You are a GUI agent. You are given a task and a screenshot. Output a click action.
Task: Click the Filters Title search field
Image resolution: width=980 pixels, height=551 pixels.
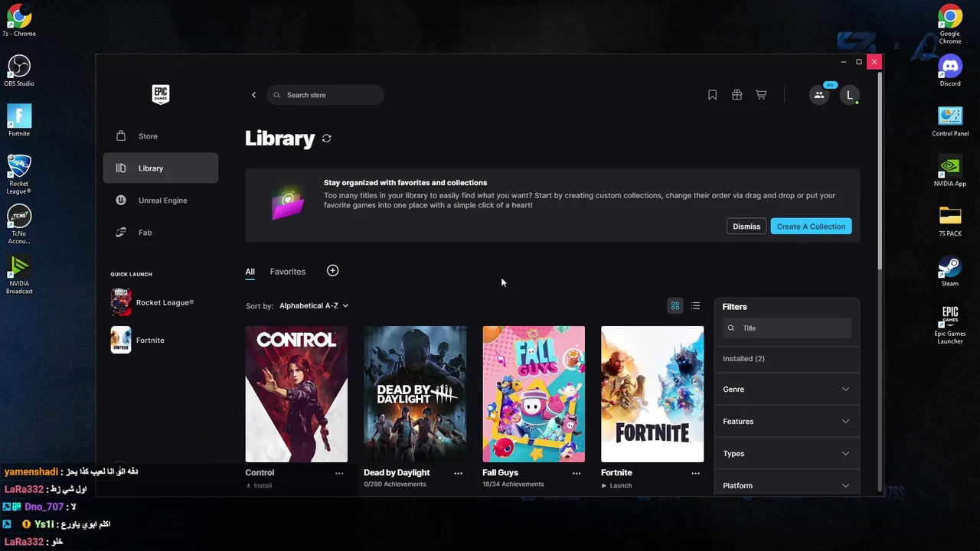pyautogui.click(x=787, y=328)
